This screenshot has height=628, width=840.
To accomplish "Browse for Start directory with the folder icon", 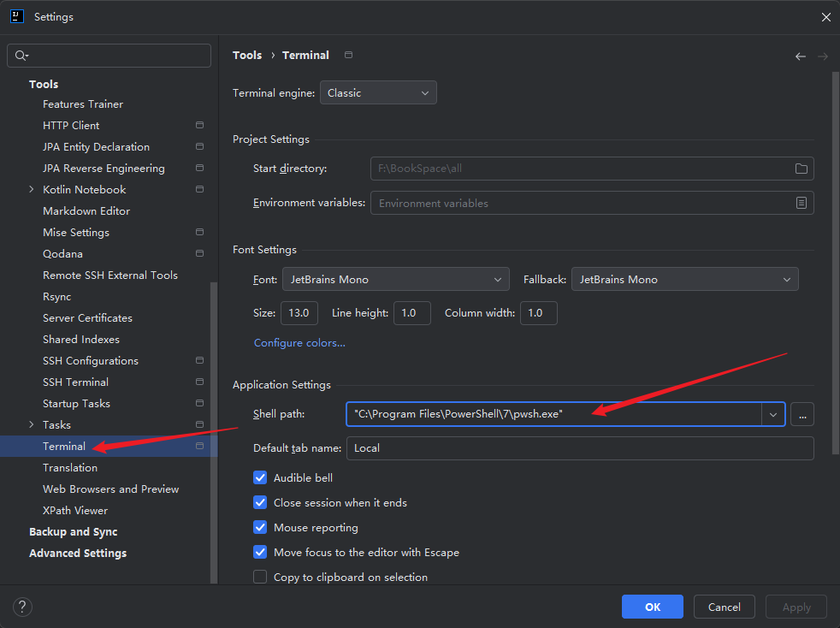I will pyautogui.click(x=801, y=169).
